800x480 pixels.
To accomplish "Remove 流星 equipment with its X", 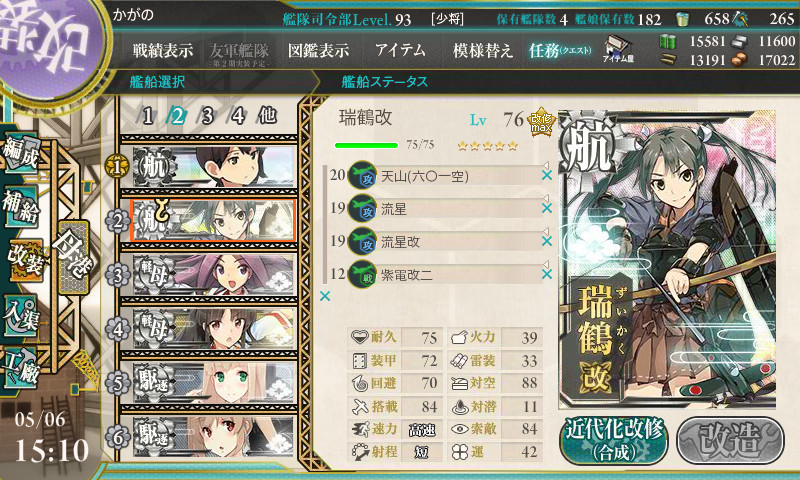I will 547,208.
